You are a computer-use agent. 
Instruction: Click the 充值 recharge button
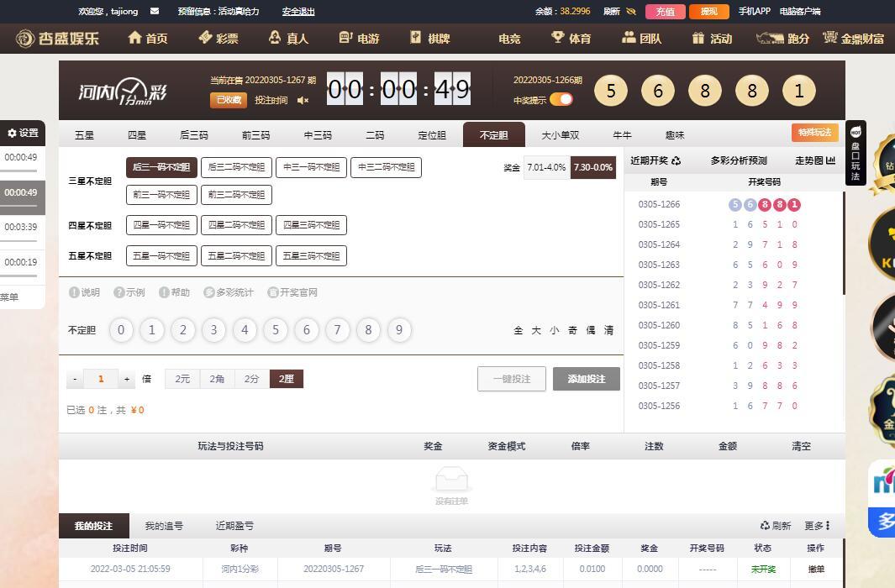pos(665,12)
